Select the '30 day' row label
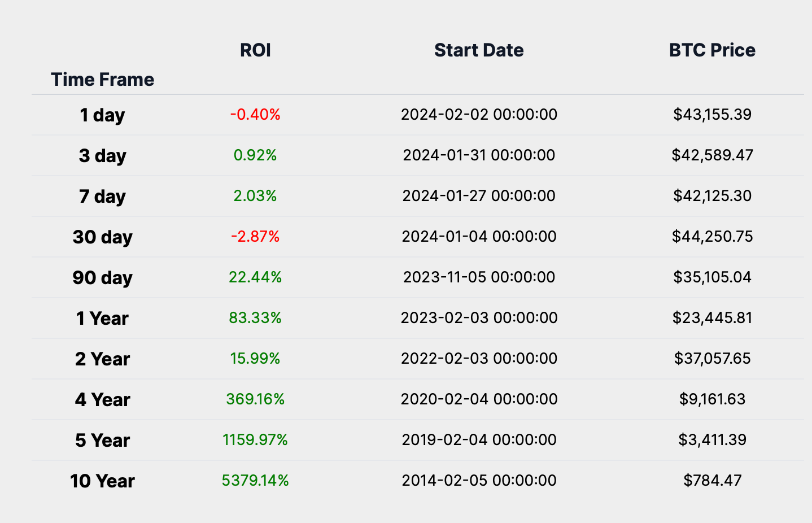This screenshot has height=523, width=812. click(102, 237)
